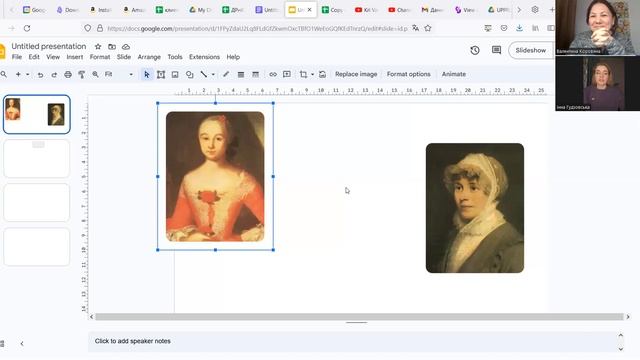The height and width of the screenshot is (360, 640).
Task: Click the redo icon
Action: (x=54, y=74)
